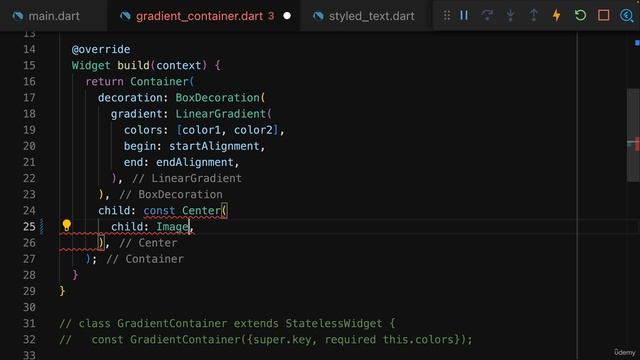This screenshot has height=360, width=640.
Task: Click the decoration property on line 17
Action: tap(130, 98)
